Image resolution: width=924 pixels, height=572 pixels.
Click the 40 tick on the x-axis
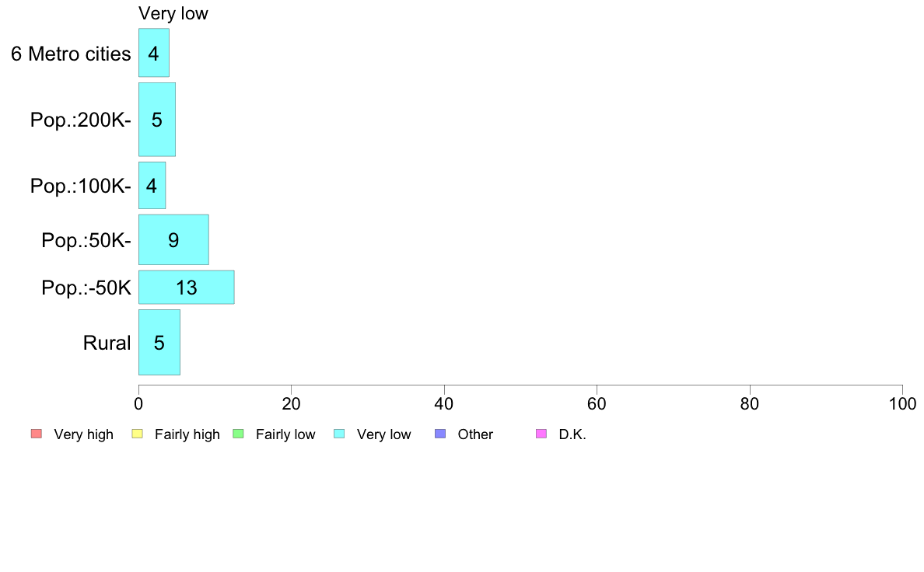[x=444, y=403]
